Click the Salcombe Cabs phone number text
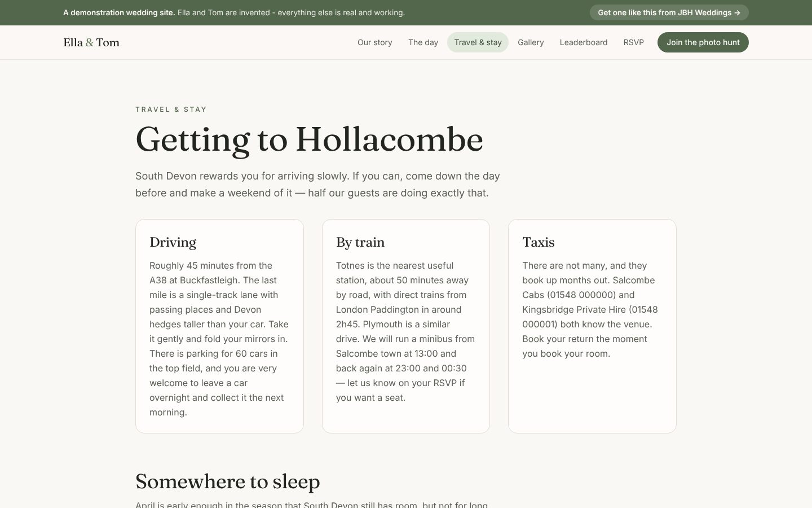 581,295
